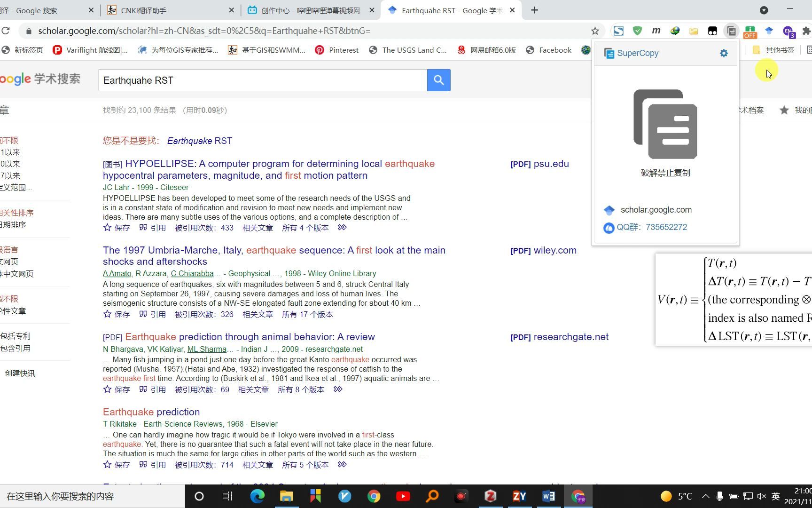Expand more options for Earthquake prediction result
Viewport: 812px width, 508px height.
342,465
